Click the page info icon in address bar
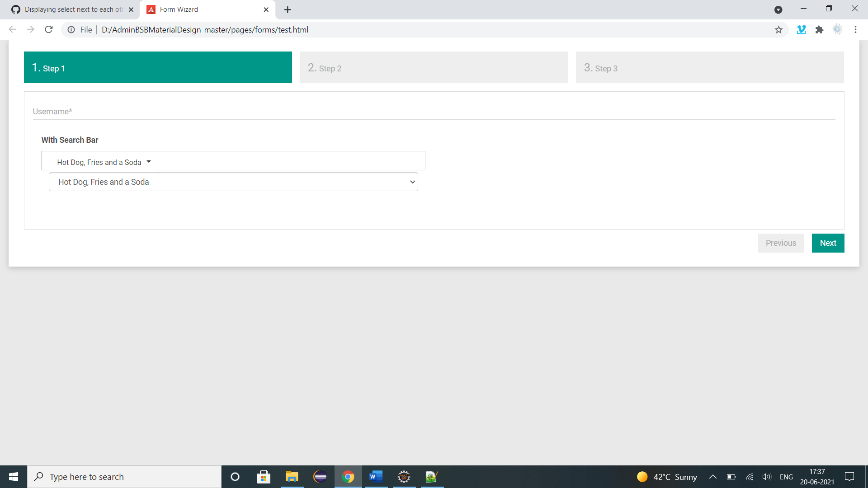This screenshot has width=868, height=488. pos(71,29)
